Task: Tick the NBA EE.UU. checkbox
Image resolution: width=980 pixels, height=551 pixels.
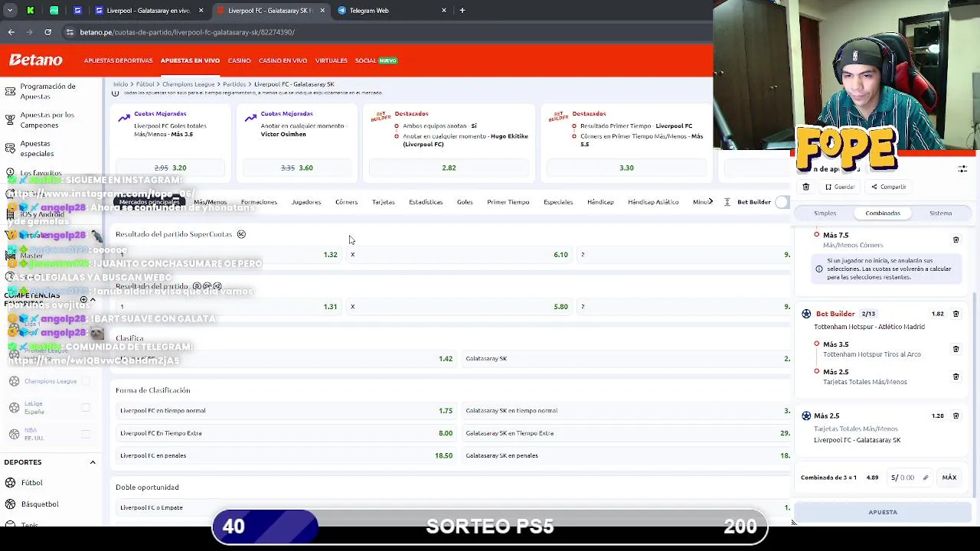Action: (x=86, y=434)
